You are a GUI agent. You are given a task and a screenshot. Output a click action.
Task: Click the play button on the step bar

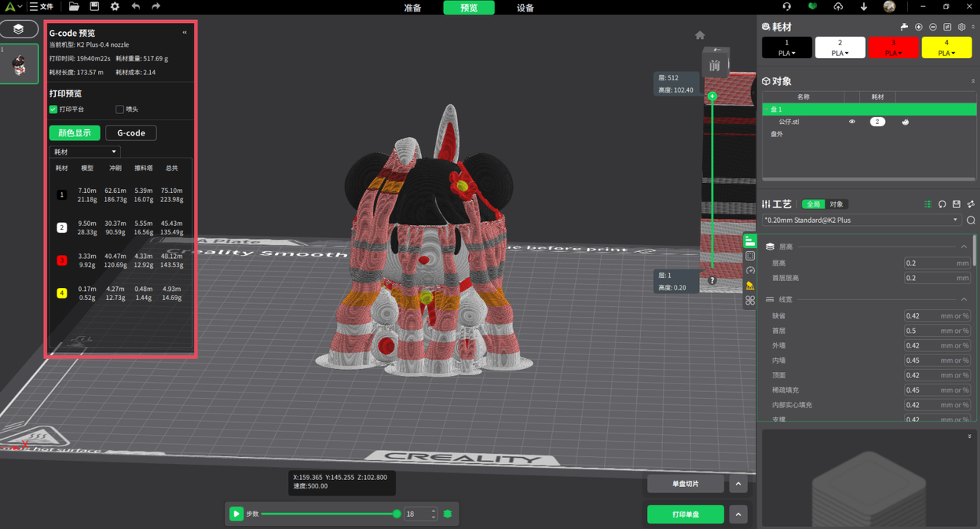click(237, 514)
